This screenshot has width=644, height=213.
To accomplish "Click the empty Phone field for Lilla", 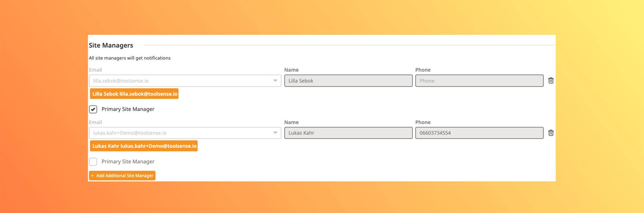I will 479,81.
